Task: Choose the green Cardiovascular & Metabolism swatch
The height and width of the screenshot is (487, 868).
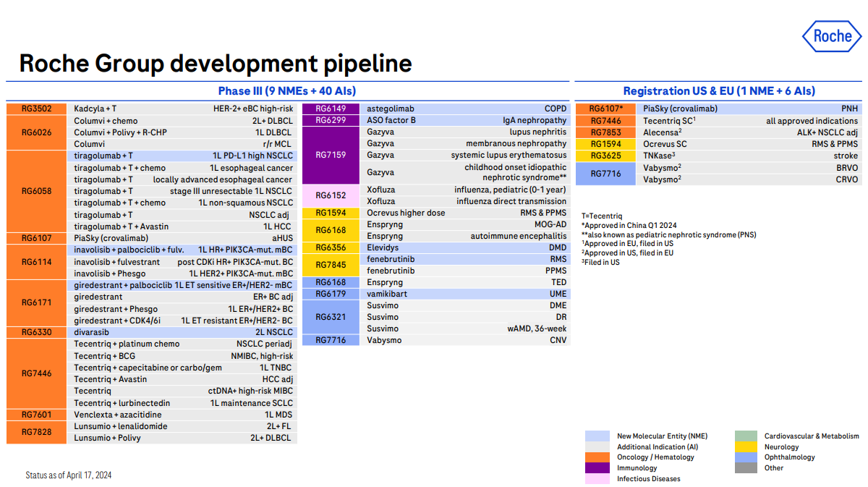Action: 746,436
